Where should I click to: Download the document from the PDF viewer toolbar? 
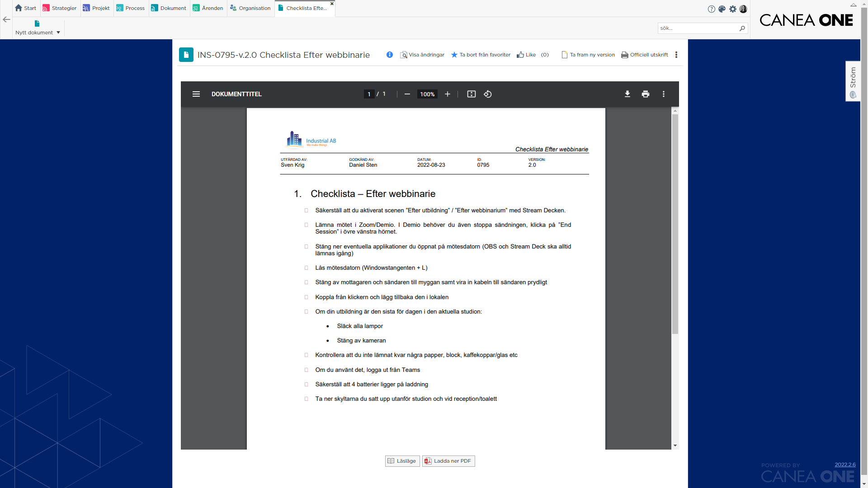coord(627,94)
